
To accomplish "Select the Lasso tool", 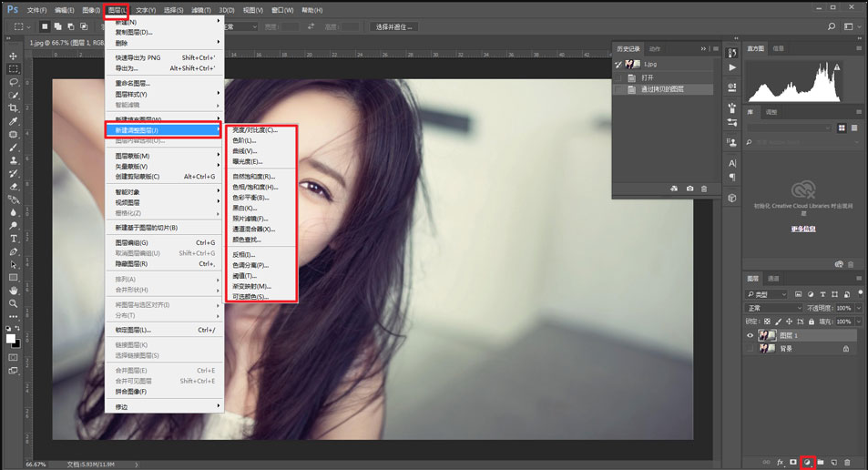I will pyautogui.click(x=13, y=82).
